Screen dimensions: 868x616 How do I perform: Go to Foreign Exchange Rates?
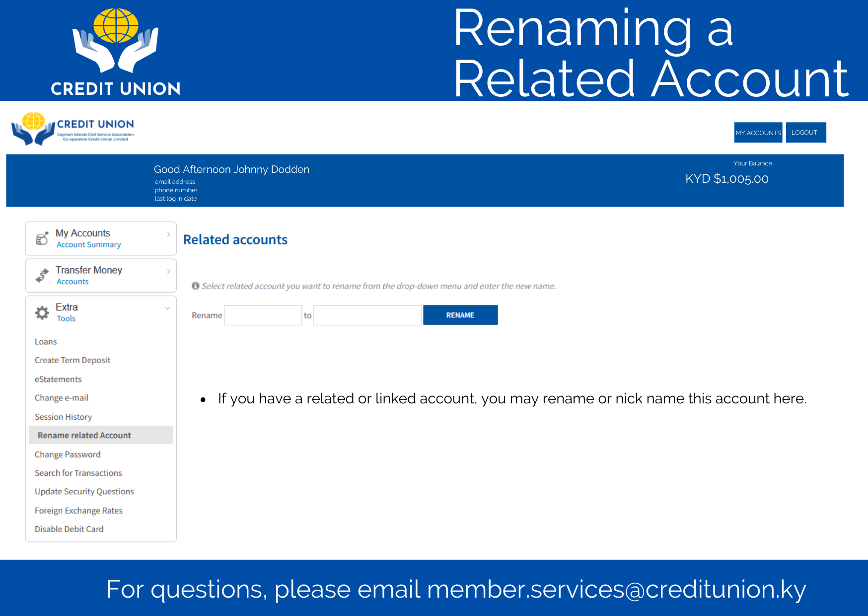(x=78, y=511)
